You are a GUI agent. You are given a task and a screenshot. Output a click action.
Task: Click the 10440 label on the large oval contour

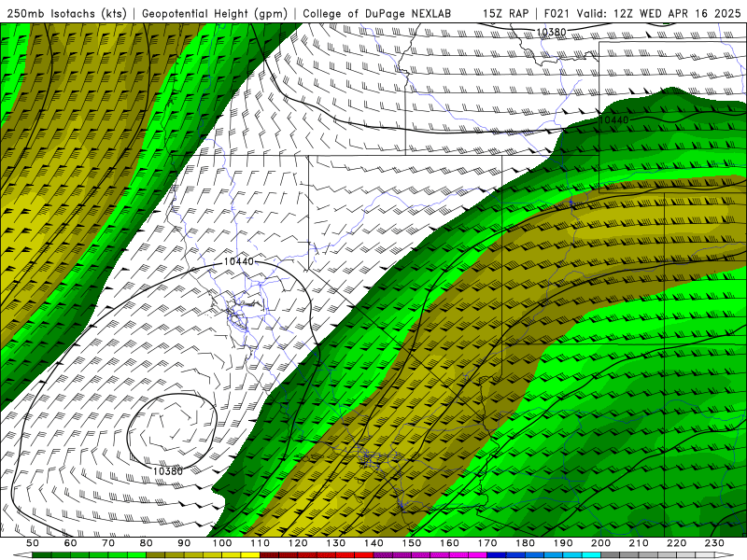(x=239, y=261)
